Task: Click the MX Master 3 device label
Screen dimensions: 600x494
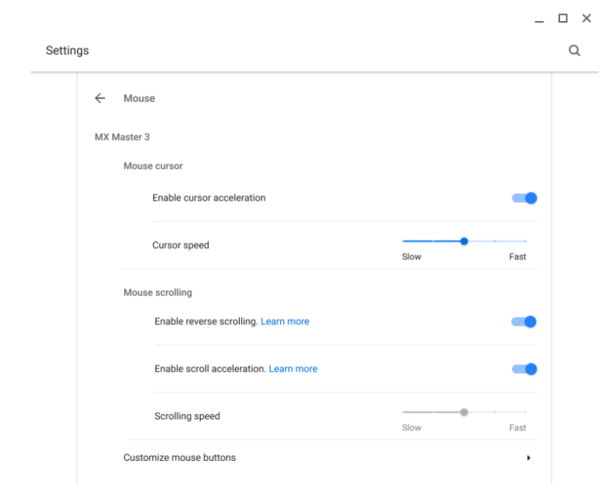Action: click(x=122, y=136)
